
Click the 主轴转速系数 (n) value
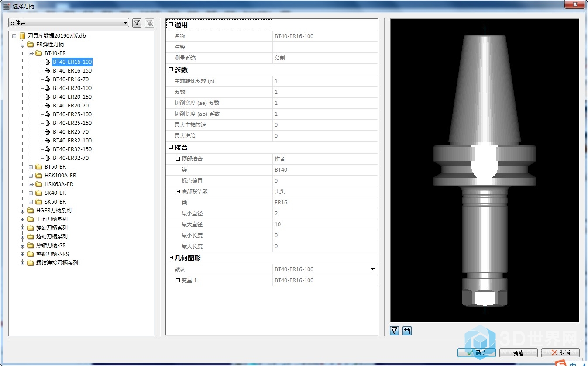[325, 81]
